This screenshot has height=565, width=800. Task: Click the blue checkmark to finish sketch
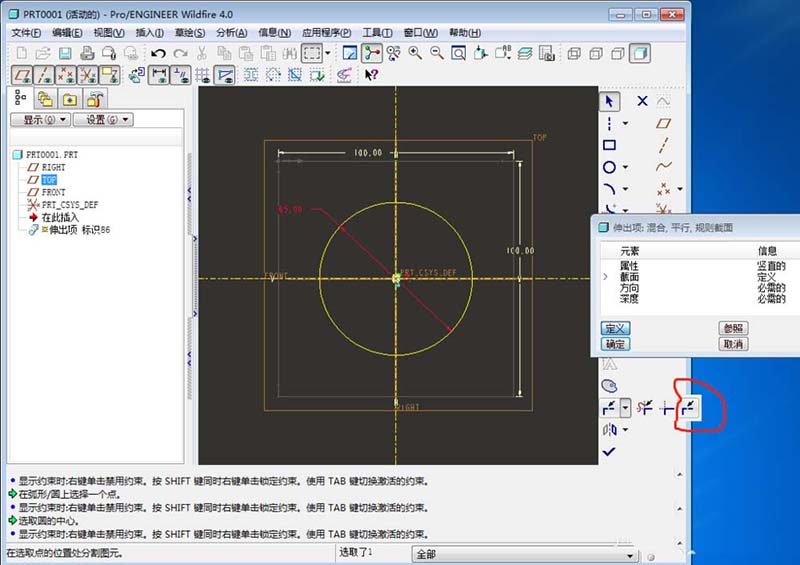(609, 452)
